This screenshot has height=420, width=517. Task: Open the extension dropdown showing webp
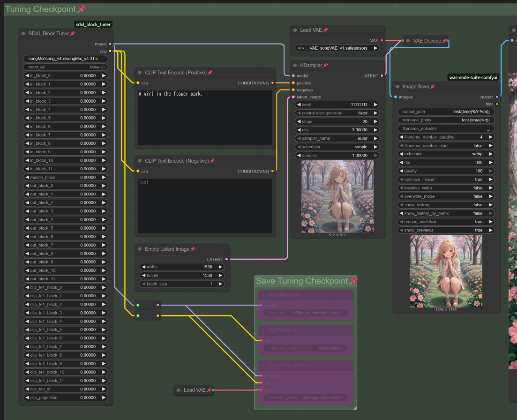click(x=446, y=154)
